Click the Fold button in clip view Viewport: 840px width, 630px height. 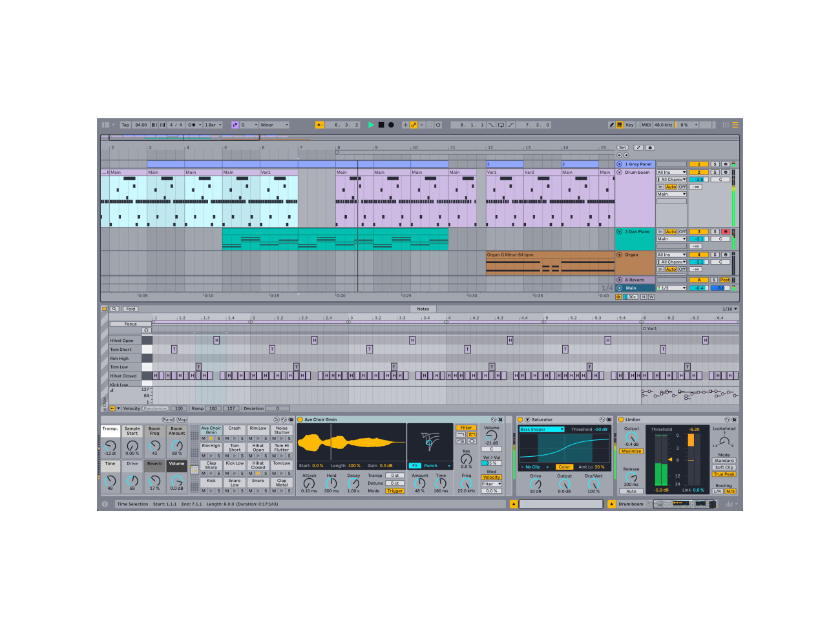[131, 308]
